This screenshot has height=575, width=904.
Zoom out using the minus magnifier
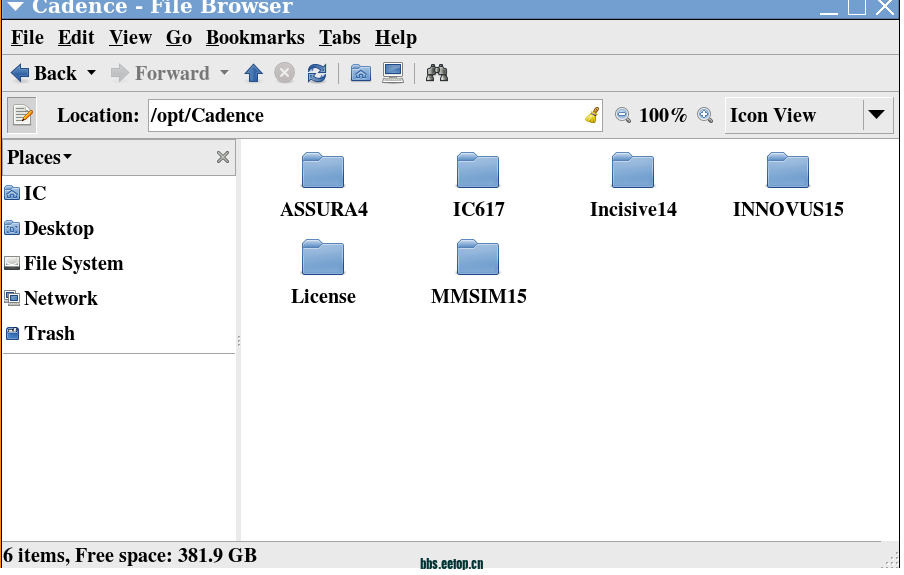tap(623, 115)
